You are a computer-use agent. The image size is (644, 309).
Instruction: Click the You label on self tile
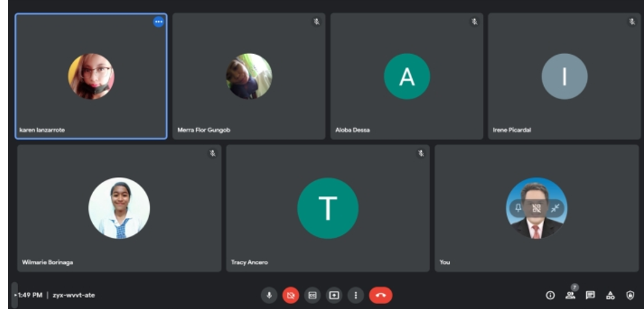pyautogui.click(x=445, y=262)
